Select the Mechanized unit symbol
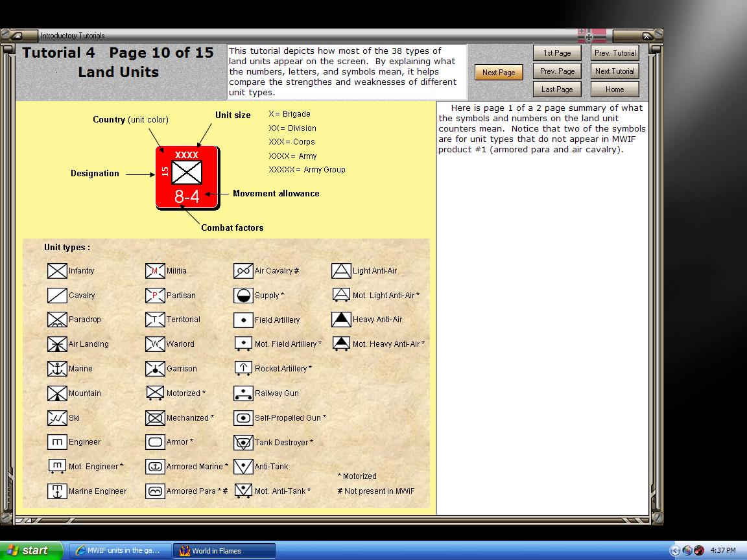 pyautogui.click(x=155, y=417)
